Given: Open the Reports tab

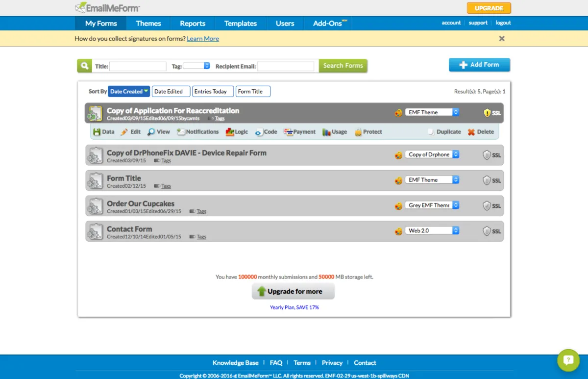Looking at the screenshot, I should click(x=193, y=23).
